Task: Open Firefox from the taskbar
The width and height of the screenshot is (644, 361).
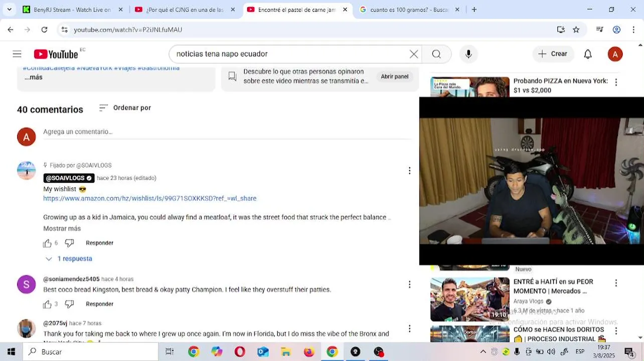Action: click(309, 351)
